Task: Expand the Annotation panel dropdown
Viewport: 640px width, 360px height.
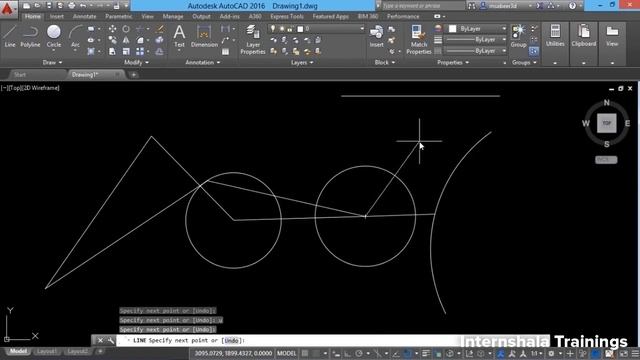Action: click(203, 62)
